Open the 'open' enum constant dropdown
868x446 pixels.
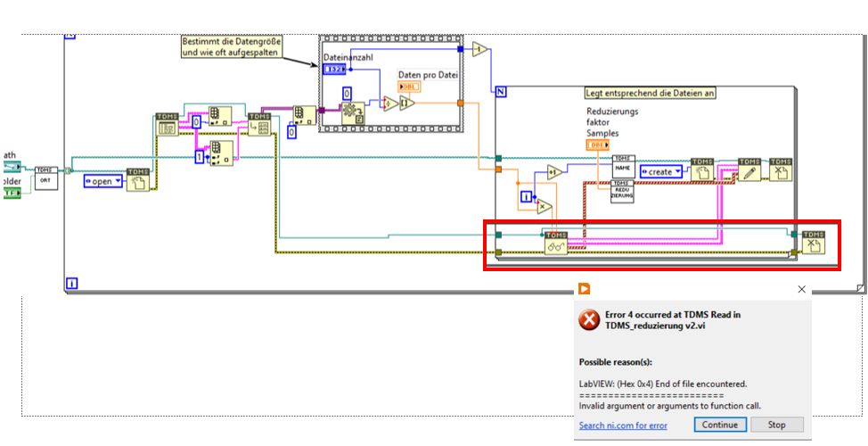click(x=103, y=181)
